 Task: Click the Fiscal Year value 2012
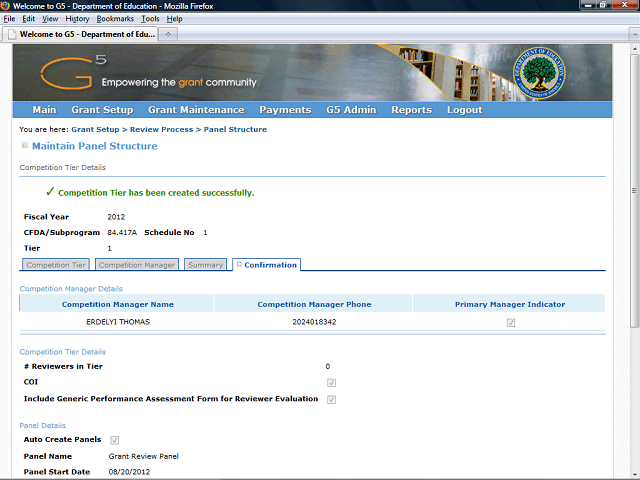click(x=116, y=217)
